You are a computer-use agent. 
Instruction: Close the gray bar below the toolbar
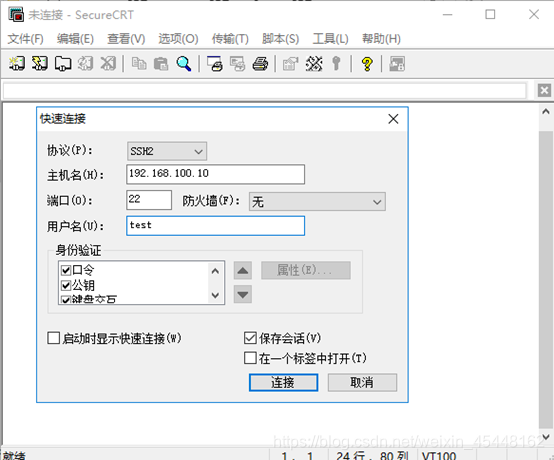[544, 90]
